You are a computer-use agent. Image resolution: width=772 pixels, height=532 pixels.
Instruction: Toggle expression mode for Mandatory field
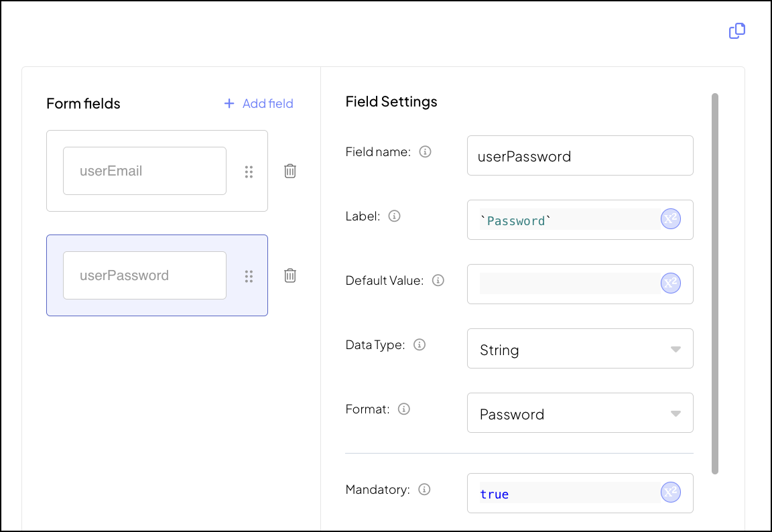click(671, 493)
